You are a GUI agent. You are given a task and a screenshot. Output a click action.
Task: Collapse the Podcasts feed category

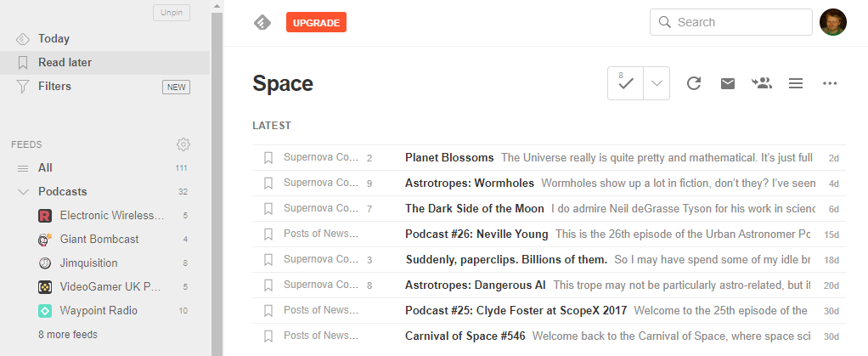[23, 192]
